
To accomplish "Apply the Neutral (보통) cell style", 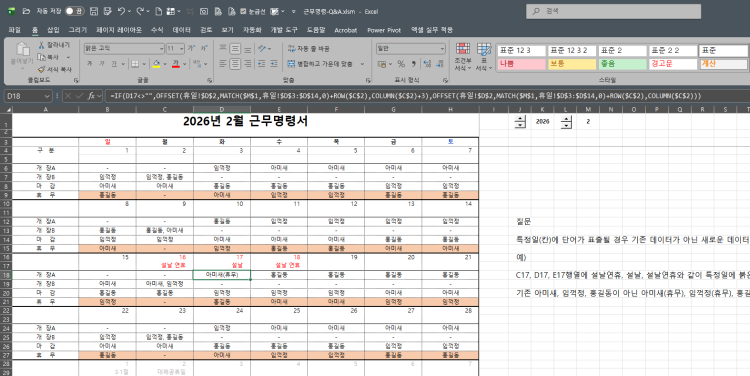I will pos(572,64).
